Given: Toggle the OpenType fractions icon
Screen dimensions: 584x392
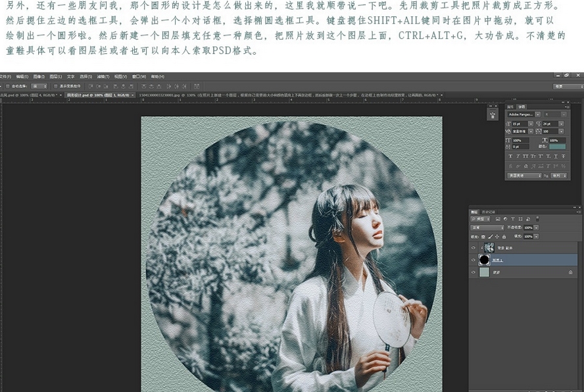Looking at the screenshot, I should coord(564,166).
